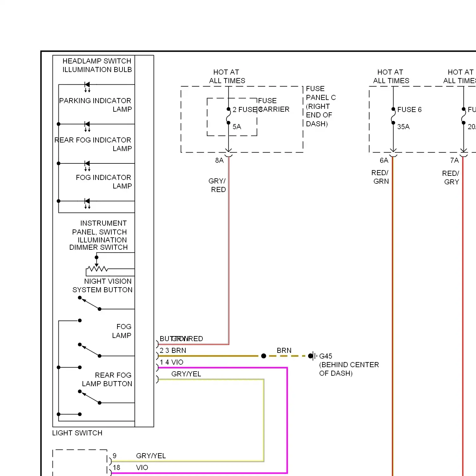The image size is (476, 476).
Task: Click the BRN wire splice dot
Action: [x=263, y=356]
